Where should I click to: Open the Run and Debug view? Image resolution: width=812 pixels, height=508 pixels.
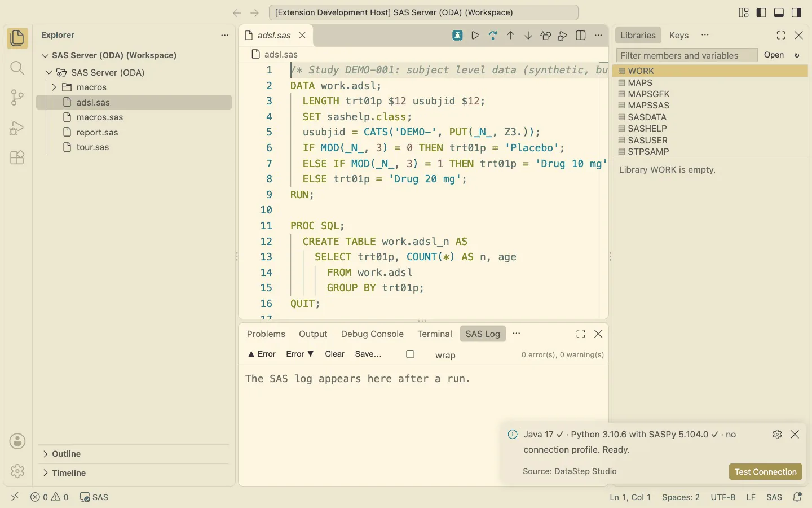pyautogui.click(x=17, y=128)
